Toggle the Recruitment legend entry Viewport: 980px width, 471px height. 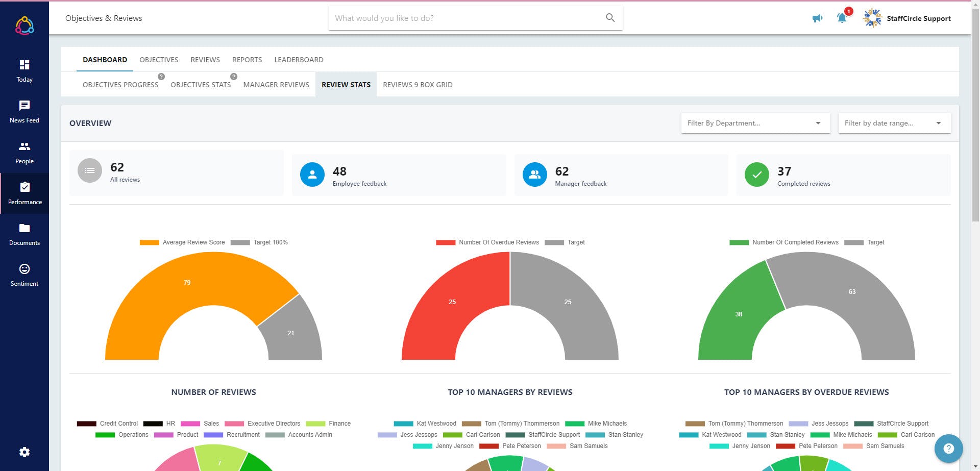(232, 435)
